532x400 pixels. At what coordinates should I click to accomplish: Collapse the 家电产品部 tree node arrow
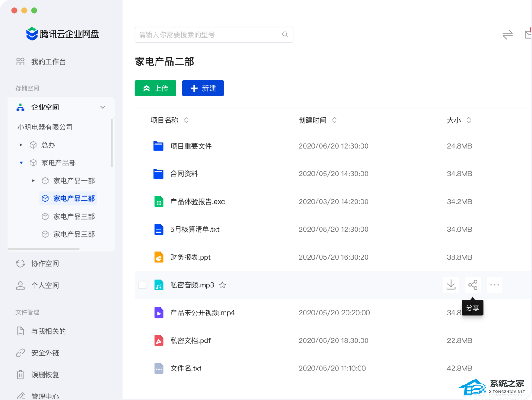(21, 163)
